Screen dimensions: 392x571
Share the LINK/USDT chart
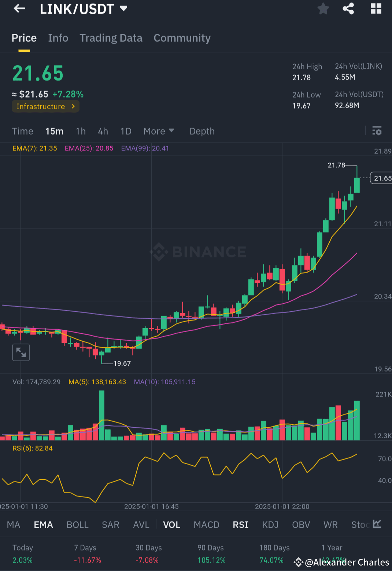pos(348,9)
